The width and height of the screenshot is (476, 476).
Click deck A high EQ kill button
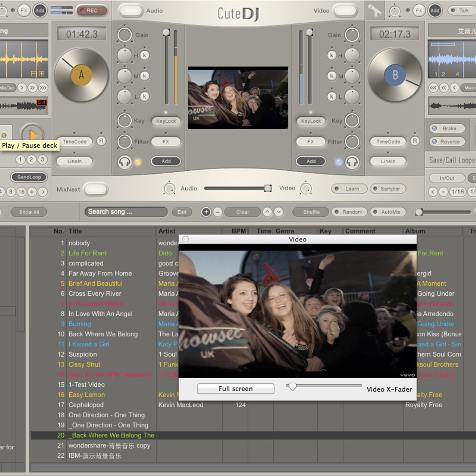coord(145,55)
